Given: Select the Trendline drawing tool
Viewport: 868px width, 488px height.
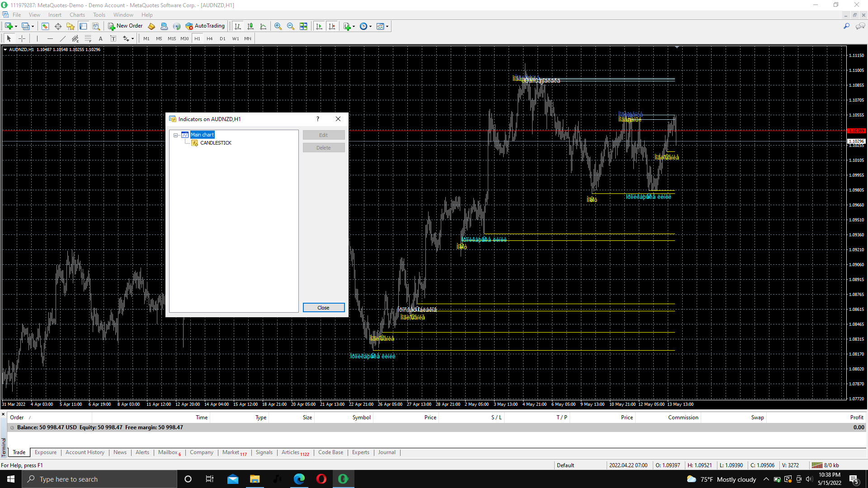Looking at the screenshot, I should (x=63, y=39).
